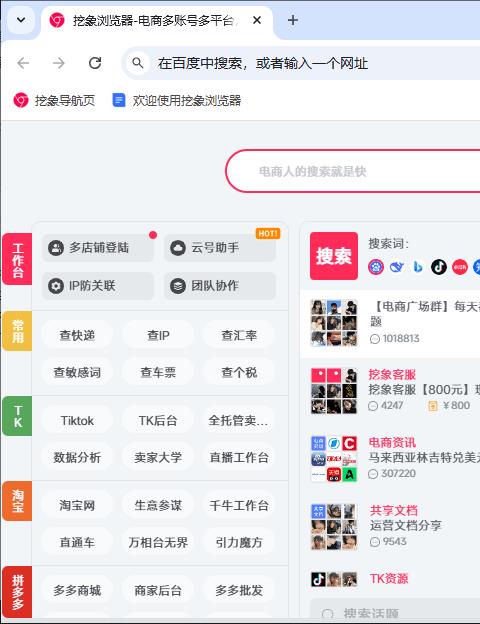Click the address bar search field
Screen dimensions: 480x624
coord(302,63)
